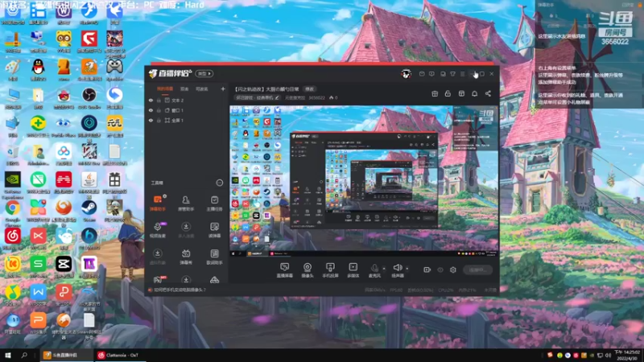The width and height of the screenshot is (644, 362).
Task: Add a new scene with plus button
Action: click(x=223, y=88)
